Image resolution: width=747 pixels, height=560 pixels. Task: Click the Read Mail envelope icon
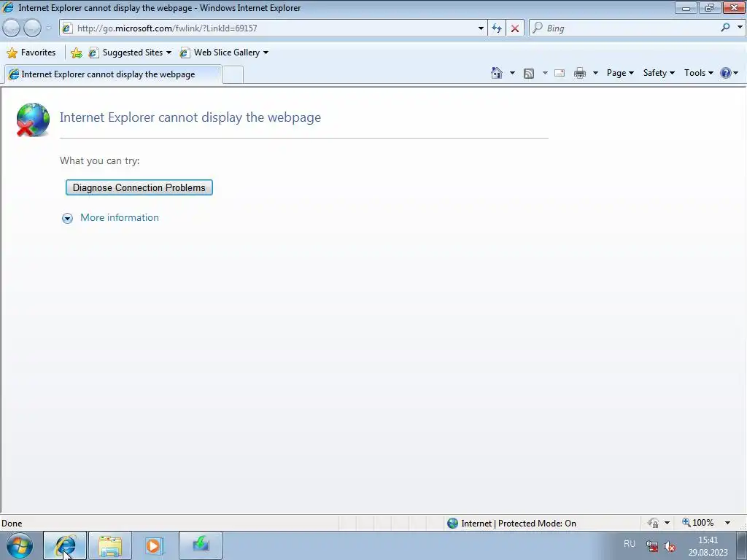point(560,74)
